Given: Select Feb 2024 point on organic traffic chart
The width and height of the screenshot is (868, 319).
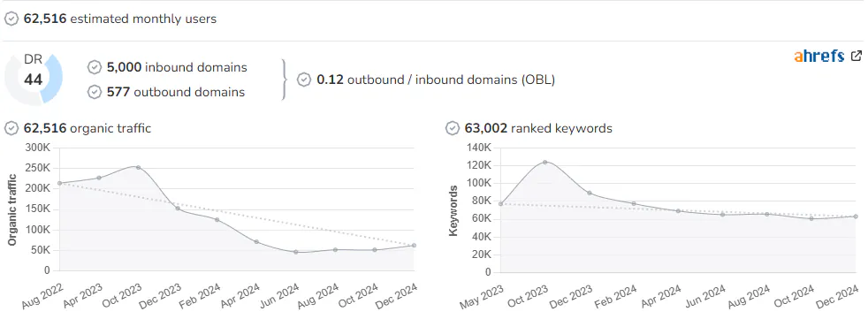Looking at the screenshot, I should (217, 220).
